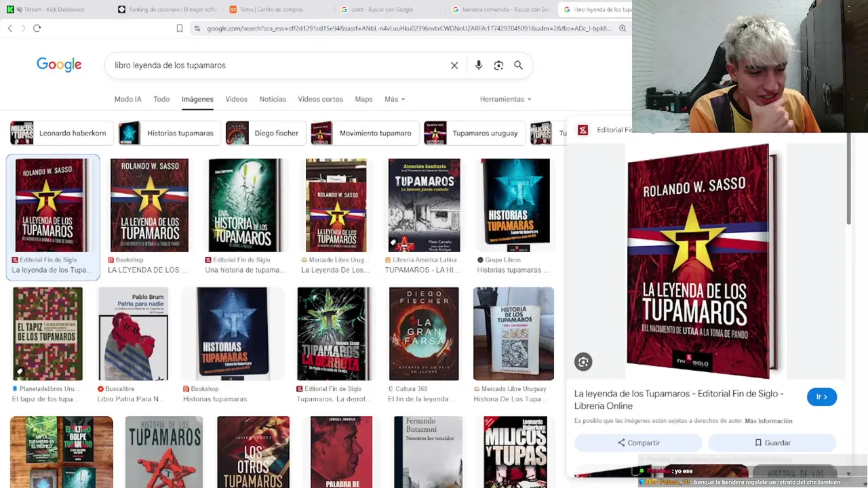Open the Videos cortos results tab

(320, 99)
